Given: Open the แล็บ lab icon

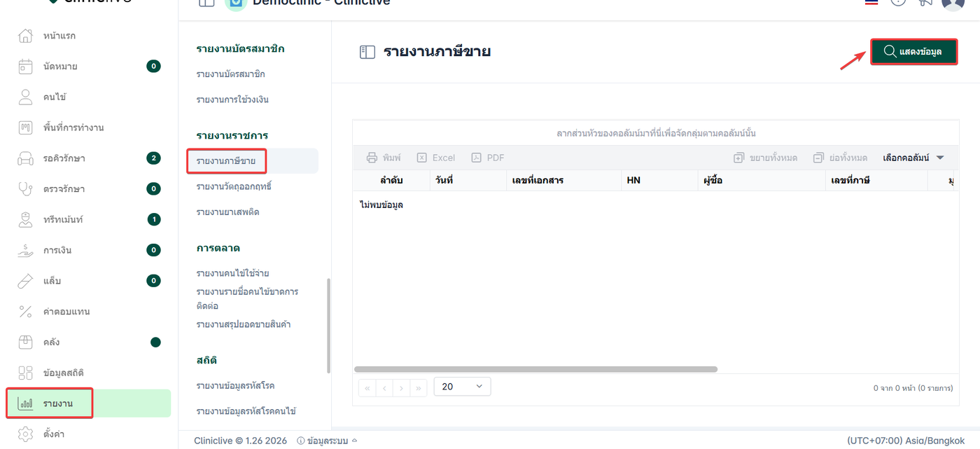Looking at the screenshot, I should pos(25,281).
